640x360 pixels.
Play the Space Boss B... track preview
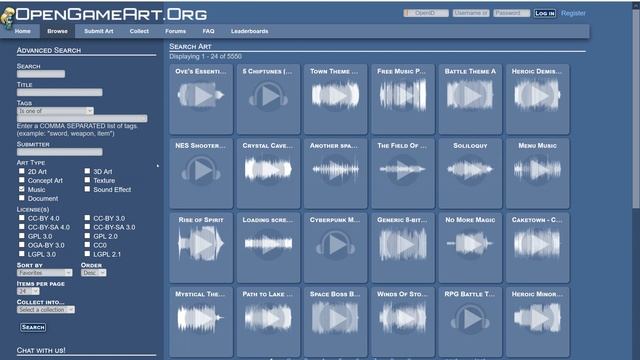coord(336,318)
